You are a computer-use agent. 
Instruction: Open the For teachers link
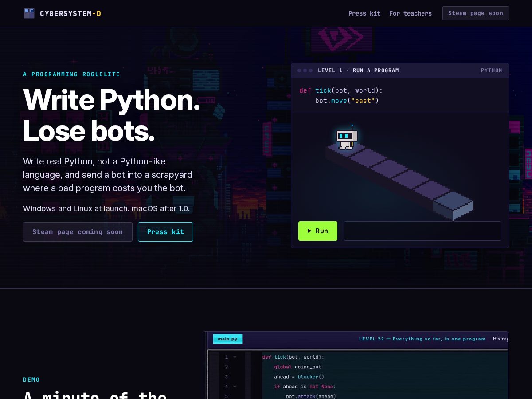(411, 13)
